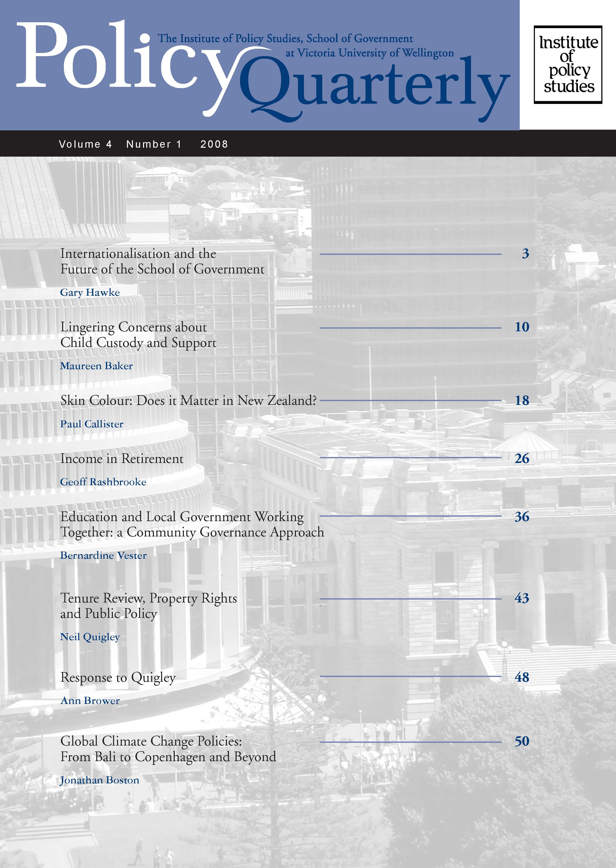Select 'The Institute of Policy Studies, School of Government' line

coord(285,39)
